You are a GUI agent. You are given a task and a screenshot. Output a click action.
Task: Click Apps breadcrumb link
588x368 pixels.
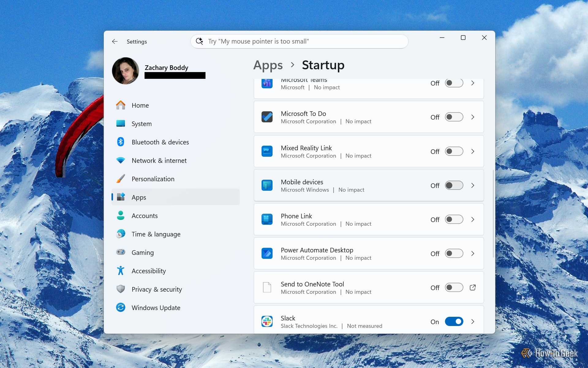coord(268,65)
